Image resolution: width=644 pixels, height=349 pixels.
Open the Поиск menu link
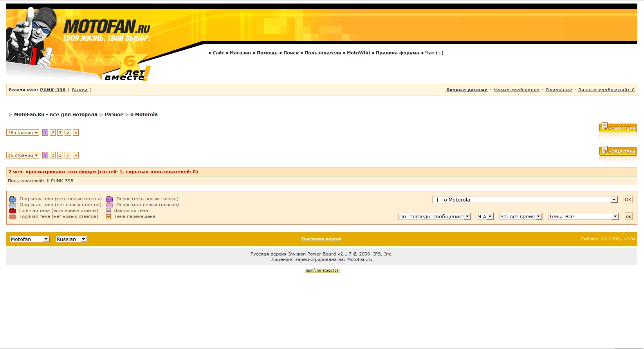pos(291,53)
